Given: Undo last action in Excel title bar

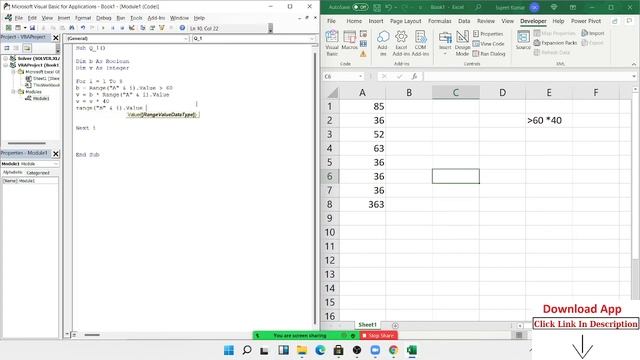Looking at the screenshot, I should point(389,7).
